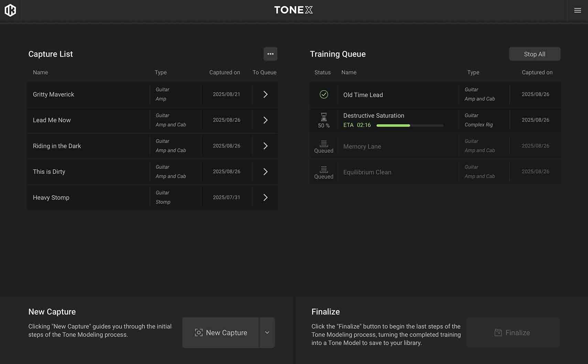Image resolution: width=588 pixels, height=364 pixels.
Task: Click the disabled Finalize button
Action: click(513, 332)
